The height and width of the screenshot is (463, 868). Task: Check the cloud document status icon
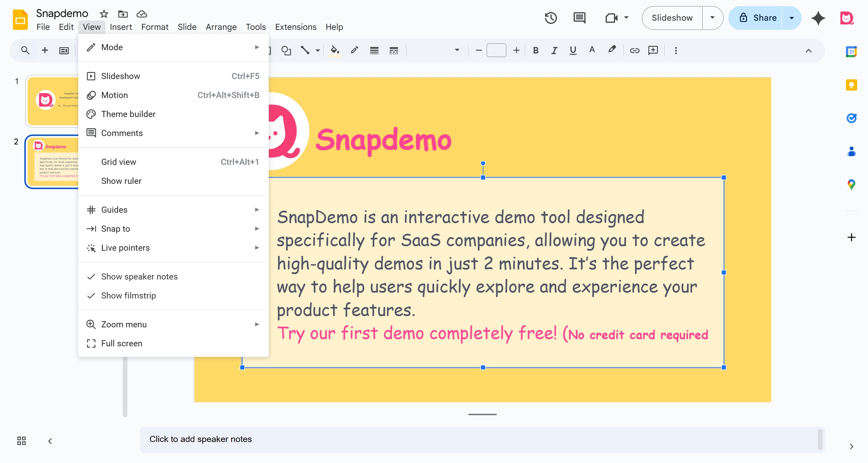click(142, 14)
